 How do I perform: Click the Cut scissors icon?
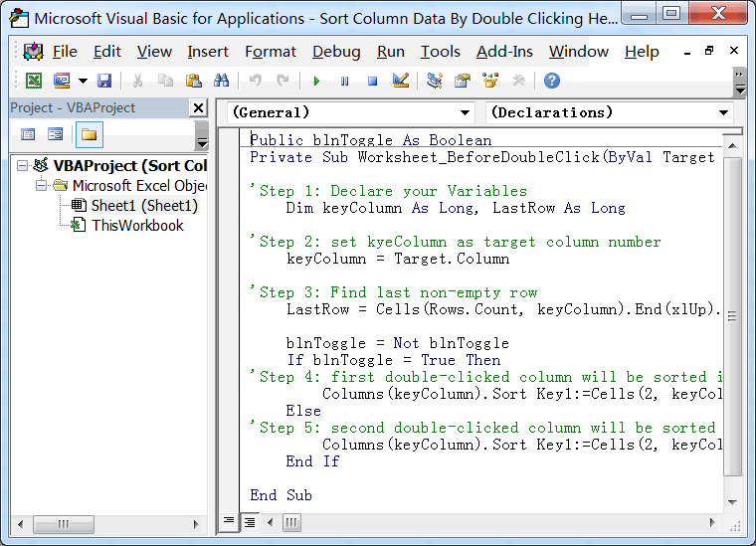[x=137, y=81]
